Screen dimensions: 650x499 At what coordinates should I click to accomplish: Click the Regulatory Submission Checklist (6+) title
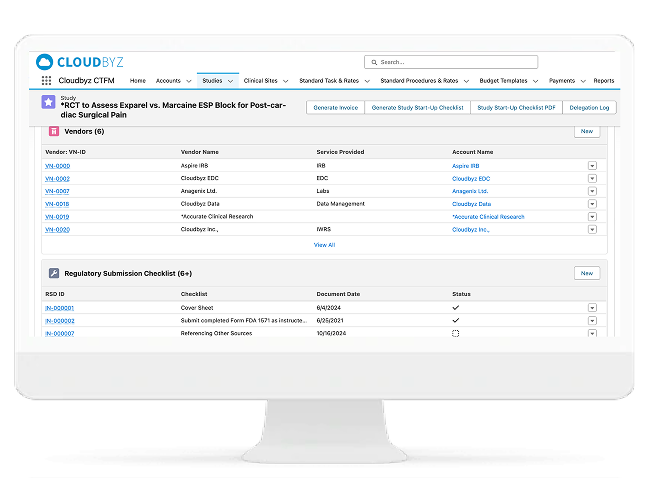click(128, 274)
